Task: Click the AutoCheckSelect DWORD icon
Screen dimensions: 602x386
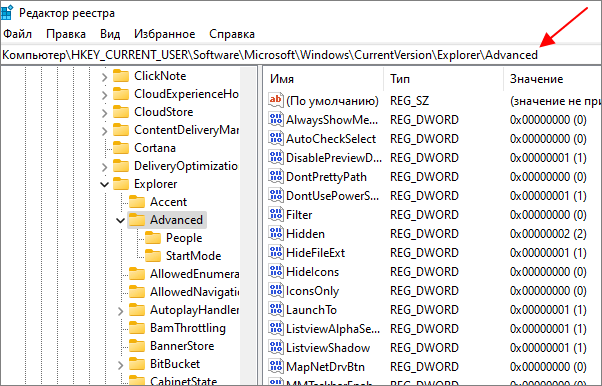Action: pos(276,138)
